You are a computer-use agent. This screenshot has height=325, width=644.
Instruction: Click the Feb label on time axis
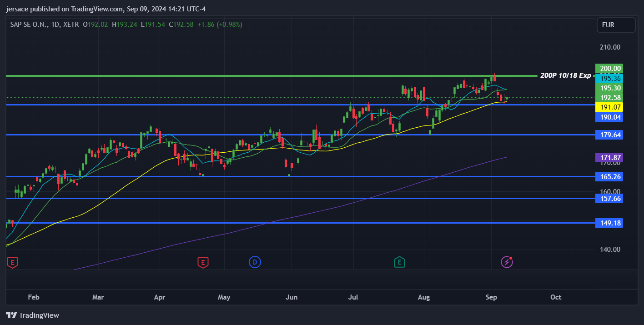tap(34, 297)
